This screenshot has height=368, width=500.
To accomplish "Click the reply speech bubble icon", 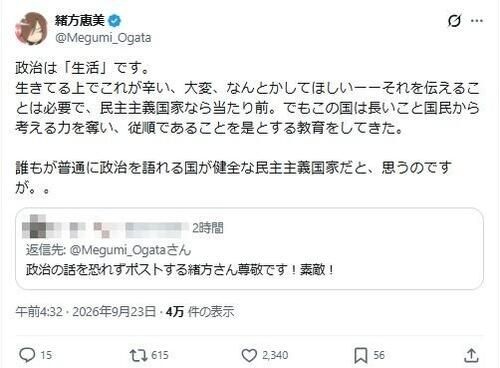I will [x=27, y=355].
